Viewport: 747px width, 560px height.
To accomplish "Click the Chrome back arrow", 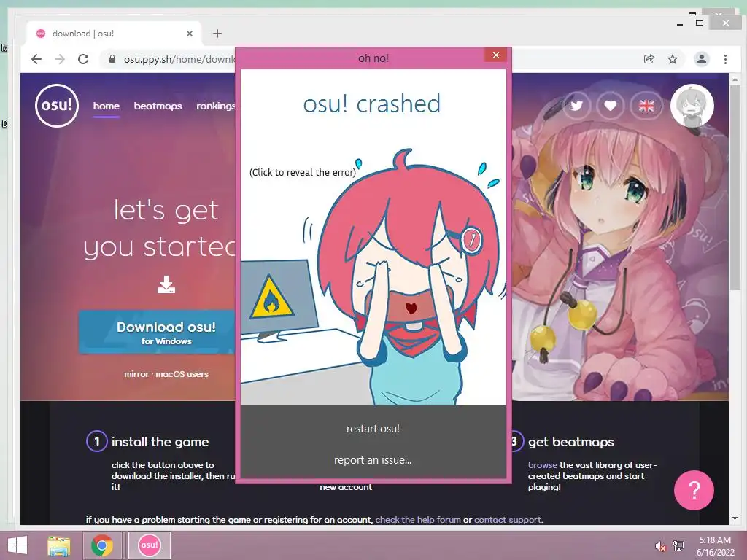I will 36,59.
